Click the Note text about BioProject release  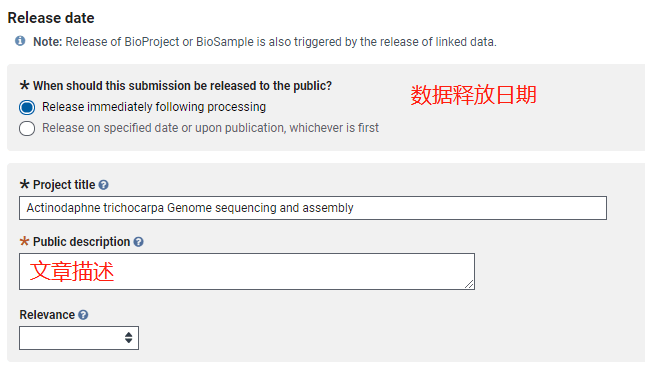(x=265, y=42)
